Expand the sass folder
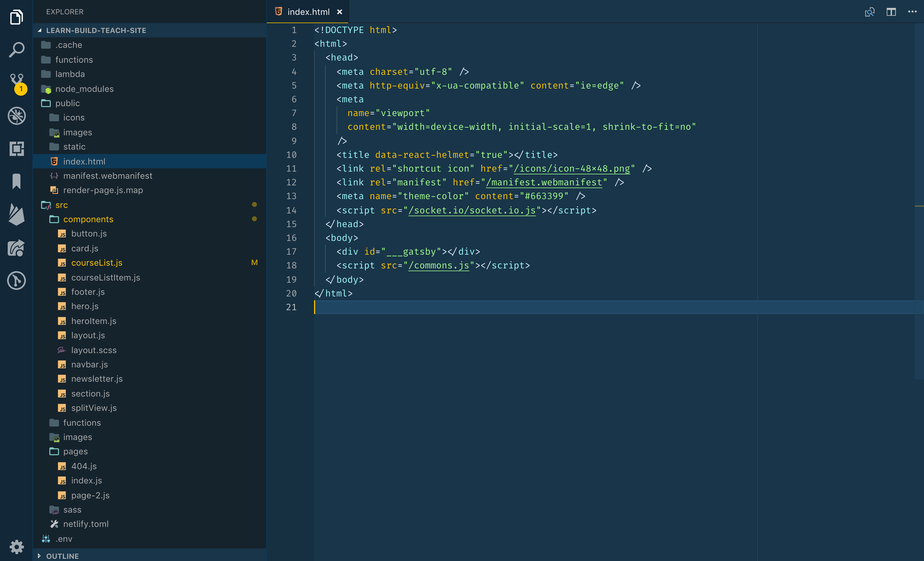Screen dimensions: 924x561 click(x=150, y=510)
